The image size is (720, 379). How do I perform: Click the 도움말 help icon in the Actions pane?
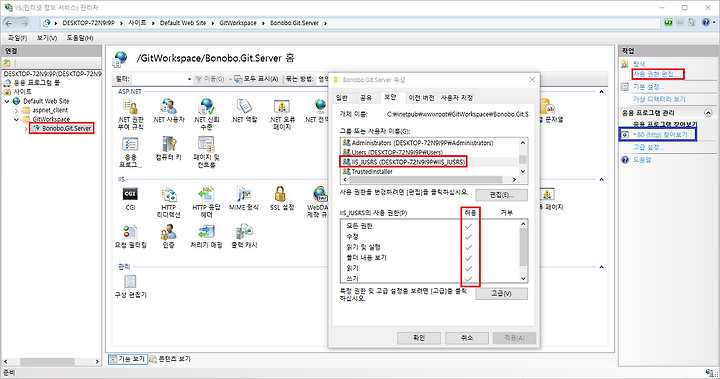[625, 160]
